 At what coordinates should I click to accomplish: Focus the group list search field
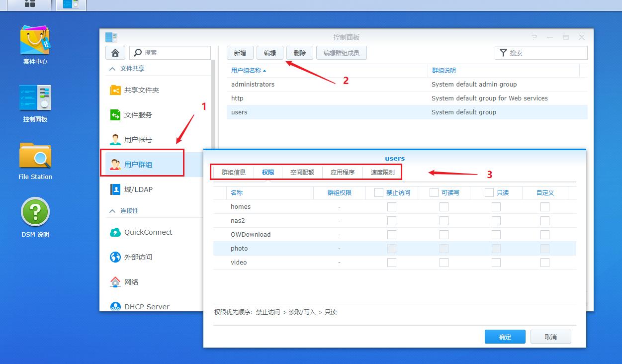(541, 53)
